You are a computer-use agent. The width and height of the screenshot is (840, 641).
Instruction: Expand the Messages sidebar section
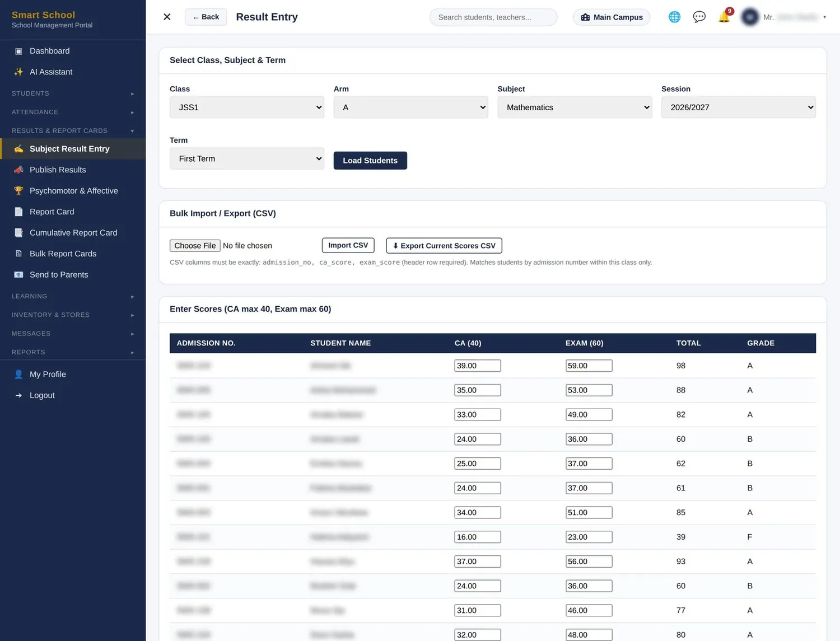[73, 334]
